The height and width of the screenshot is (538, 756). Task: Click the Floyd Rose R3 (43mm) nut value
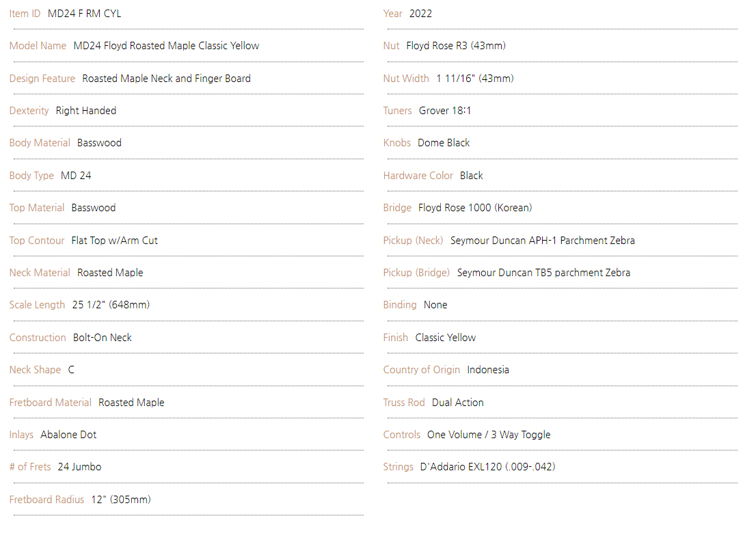click(456, 46)
